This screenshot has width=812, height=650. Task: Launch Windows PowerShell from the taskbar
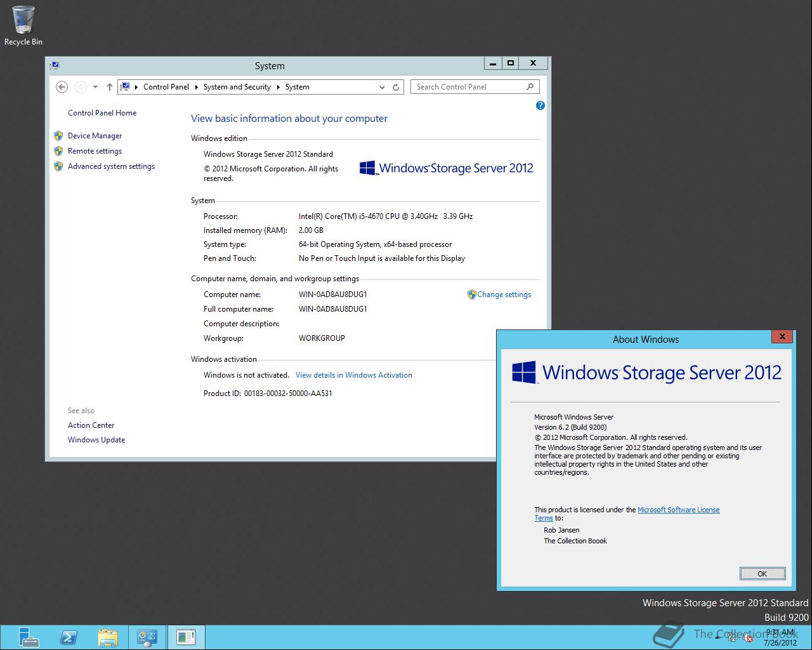point(69,637)
